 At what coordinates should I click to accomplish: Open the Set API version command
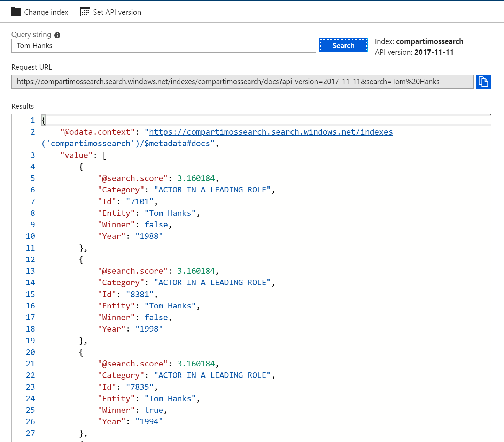coord(111,12)
